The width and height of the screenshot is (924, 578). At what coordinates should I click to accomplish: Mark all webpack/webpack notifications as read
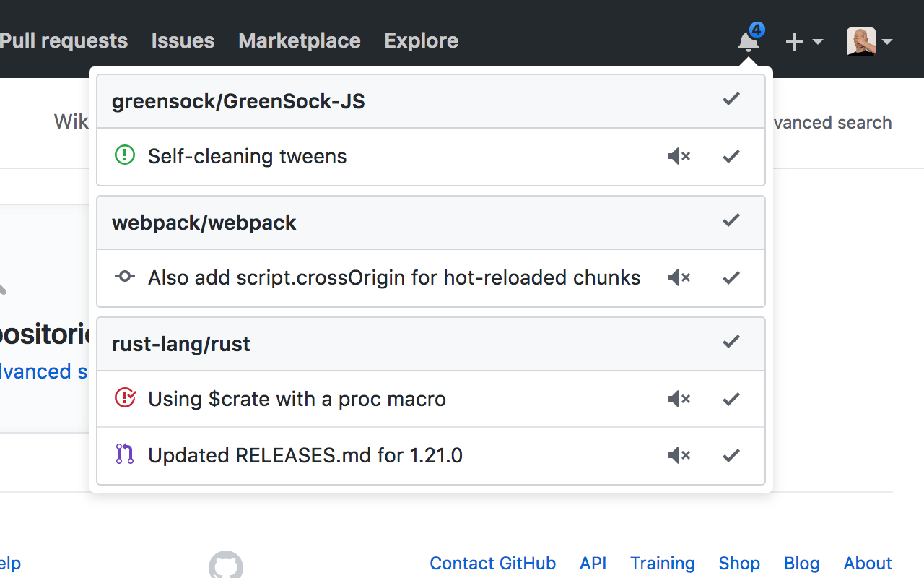(731, 221)
